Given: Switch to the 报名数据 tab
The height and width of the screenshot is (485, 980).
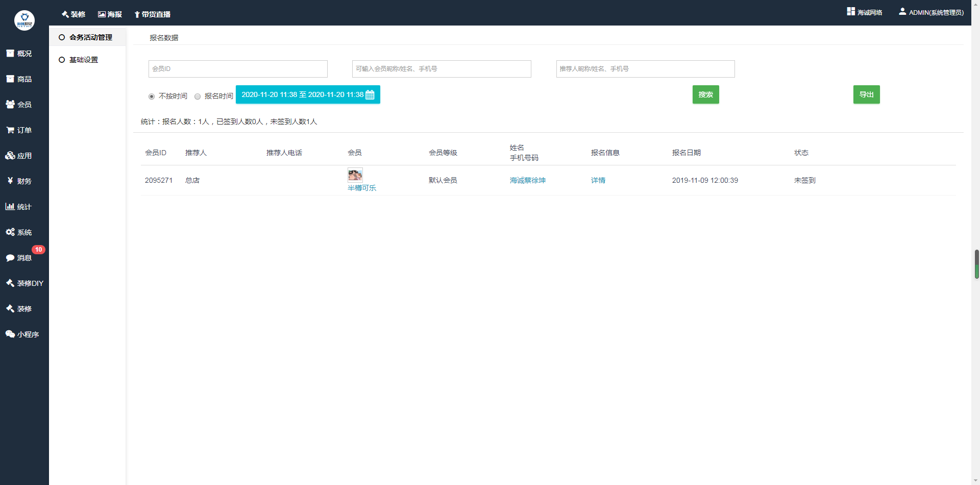Looking at the screenshot, I should [x=164, y=38].
